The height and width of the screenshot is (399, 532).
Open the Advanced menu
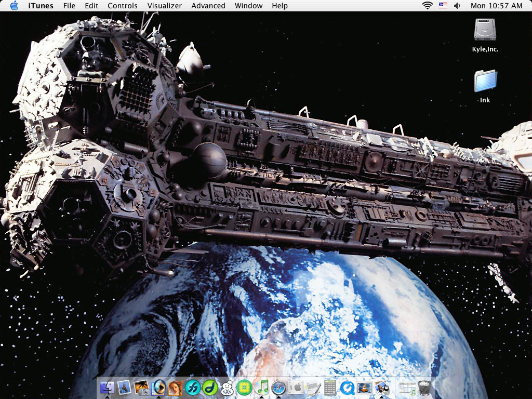(x=208, y=5)
